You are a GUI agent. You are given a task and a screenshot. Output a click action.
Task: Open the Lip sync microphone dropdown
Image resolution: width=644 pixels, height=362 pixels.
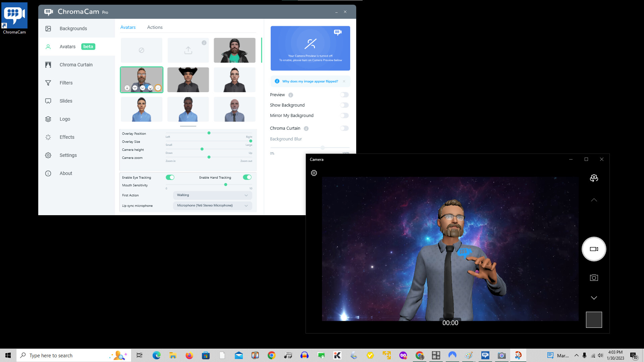(212, 205)
